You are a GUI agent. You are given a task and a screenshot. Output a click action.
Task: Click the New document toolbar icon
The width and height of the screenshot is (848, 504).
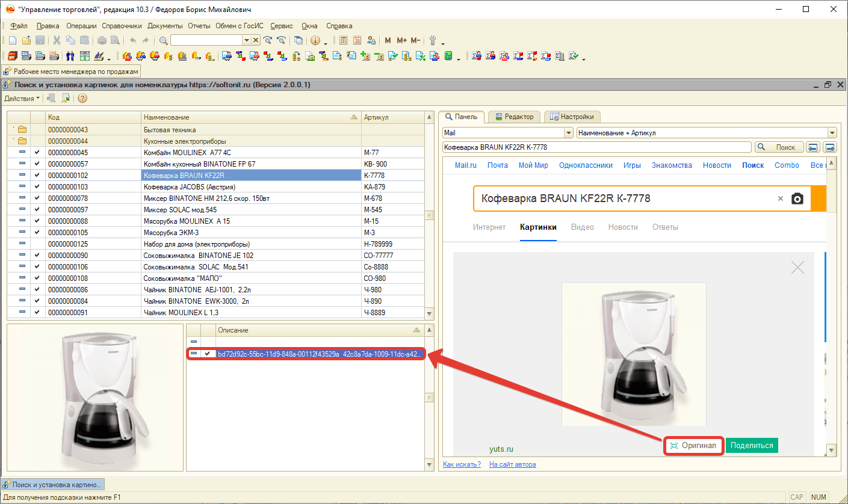[x=12, y=40]
